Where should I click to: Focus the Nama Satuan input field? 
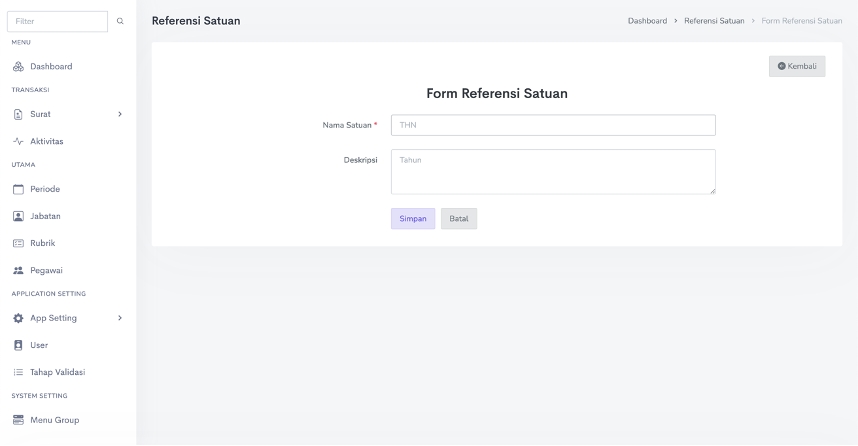pyautogui.click(x=553, y=125)
